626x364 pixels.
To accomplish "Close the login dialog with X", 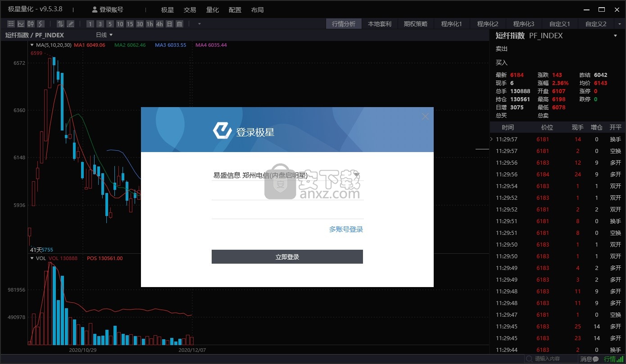I will pos(425,117).
